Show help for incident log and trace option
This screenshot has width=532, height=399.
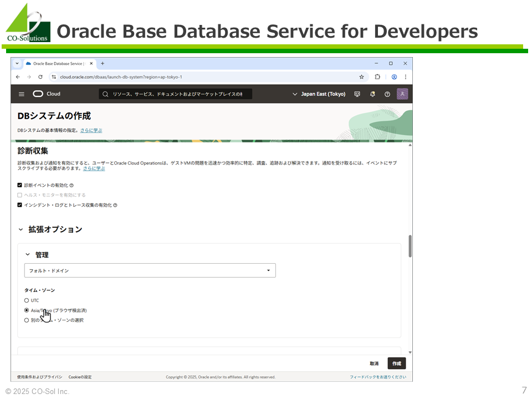pyautogui.click(x=115, y=205)
